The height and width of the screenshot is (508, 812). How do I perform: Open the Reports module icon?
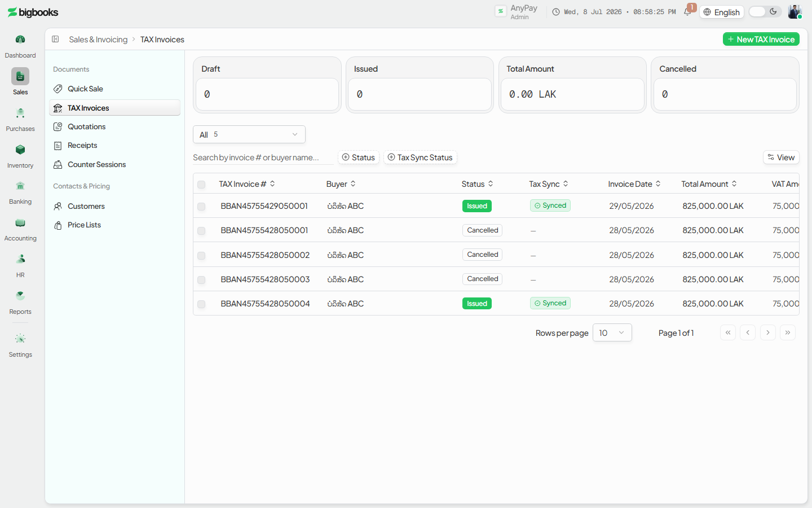20,296
